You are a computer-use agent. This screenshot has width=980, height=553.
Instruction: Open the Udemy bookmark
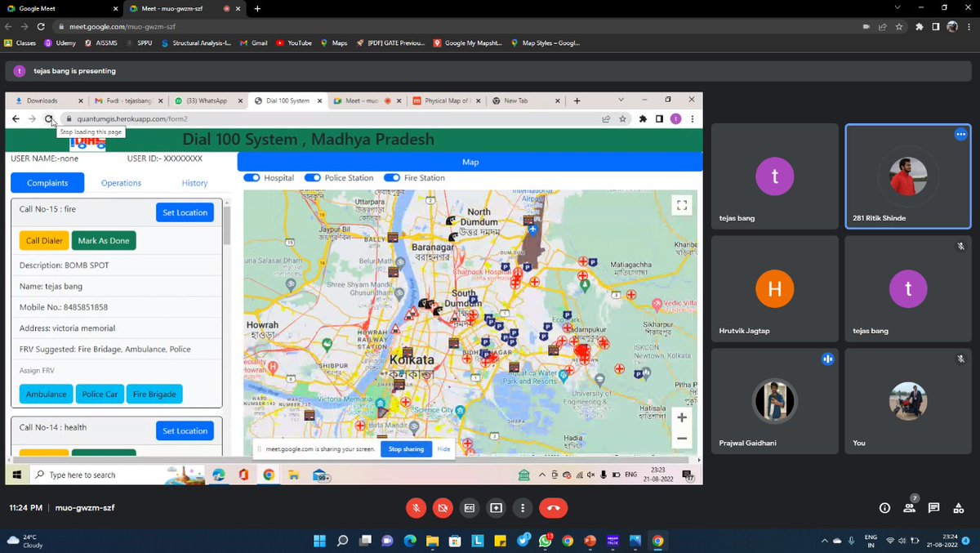[x=60, y=42]
